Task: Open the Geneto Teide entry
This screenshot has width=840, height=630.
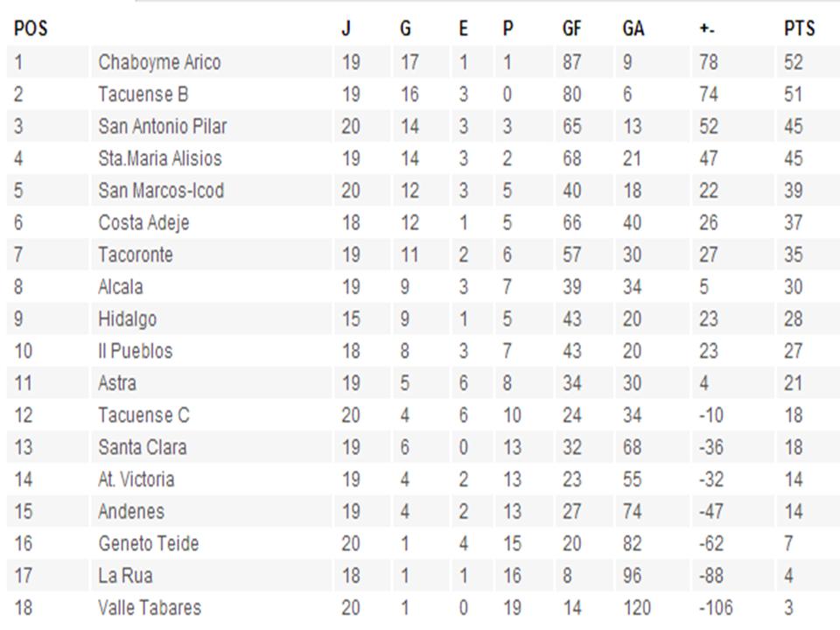Action: point(149,543)
